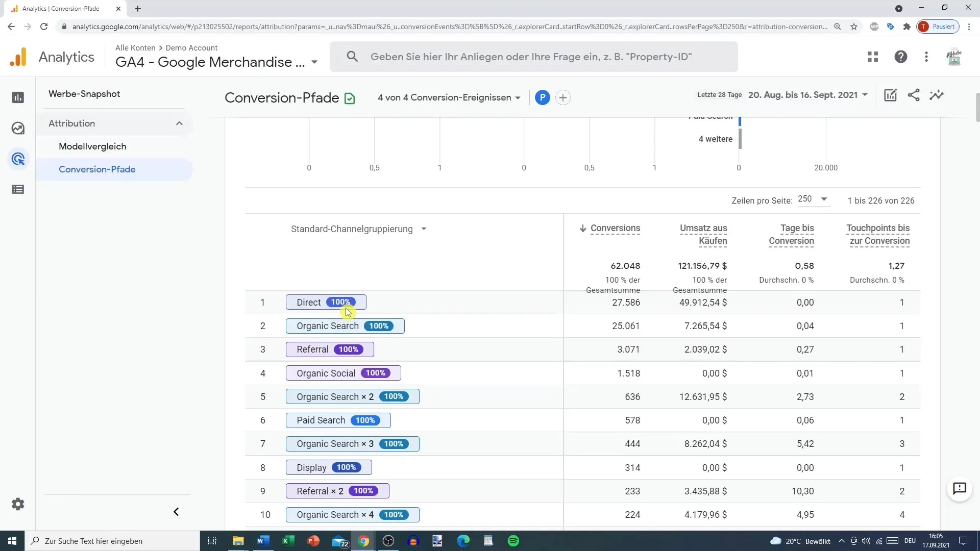Click the Google Analytics logo
Image resolution: width=980 pixels, height=551 pixels.
(18, 57)
